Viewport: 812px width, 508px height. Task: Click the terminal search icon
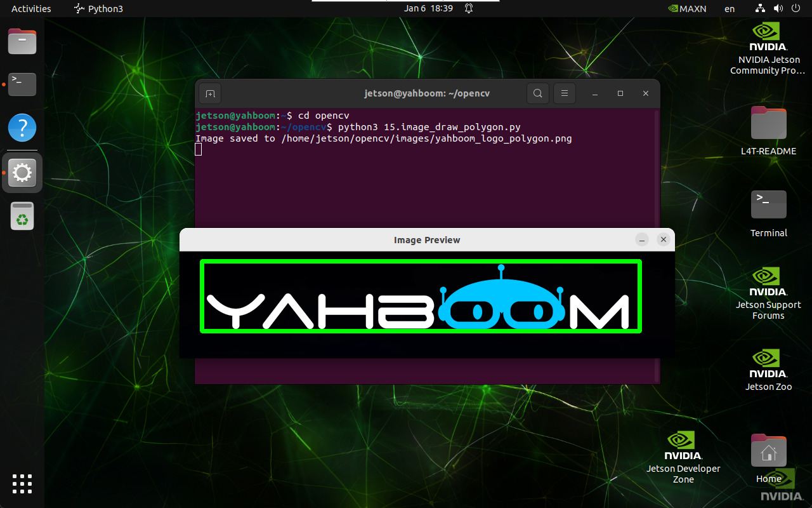click(x=537, y=94)
